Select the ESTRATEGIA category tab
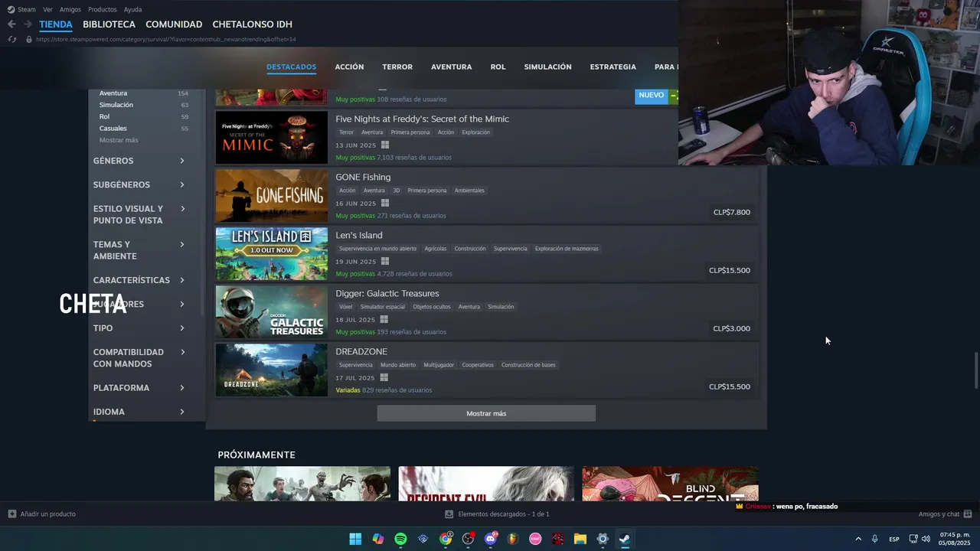 612,67
